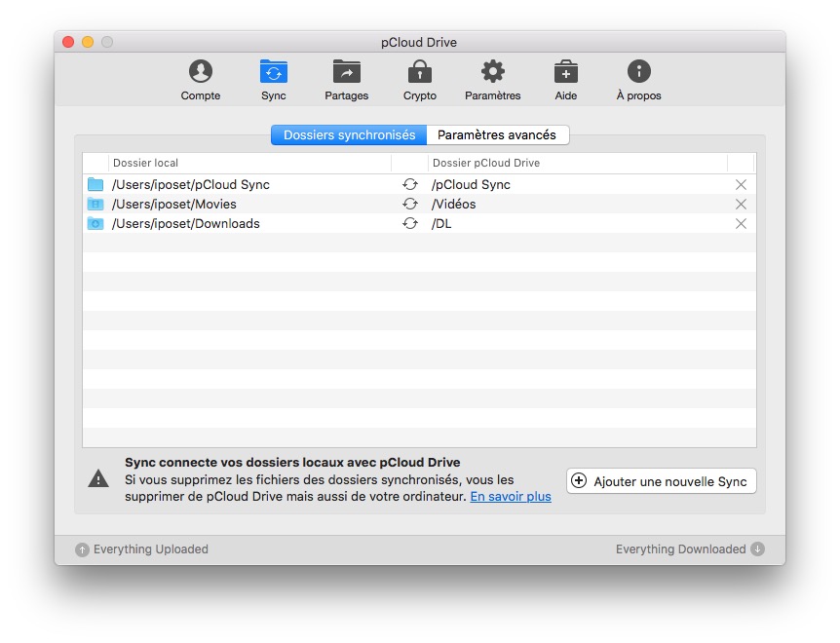Click Movies folder icon in list

click(x=95, y=204)
